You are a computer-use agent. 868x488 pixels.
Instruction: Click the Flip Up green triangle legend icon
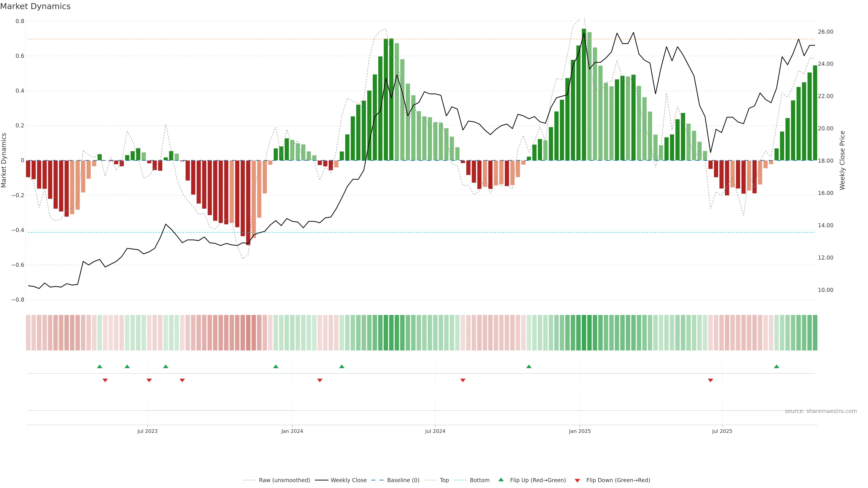(x=501, y=480)
